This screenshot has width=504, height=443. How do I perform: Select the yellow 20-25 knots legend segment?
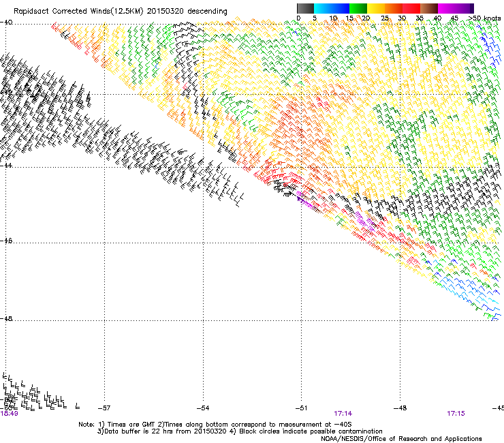pos(376,8)
